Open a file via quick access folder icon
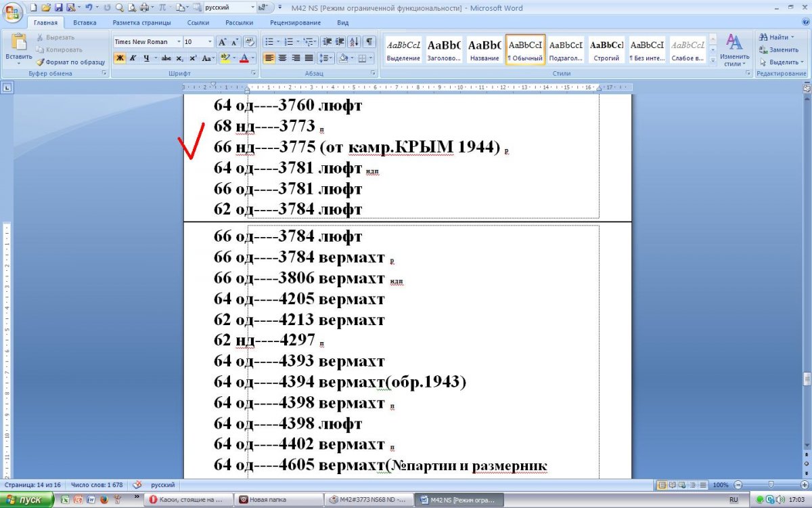This screenshot has height=508, width=812. point(45,7)
